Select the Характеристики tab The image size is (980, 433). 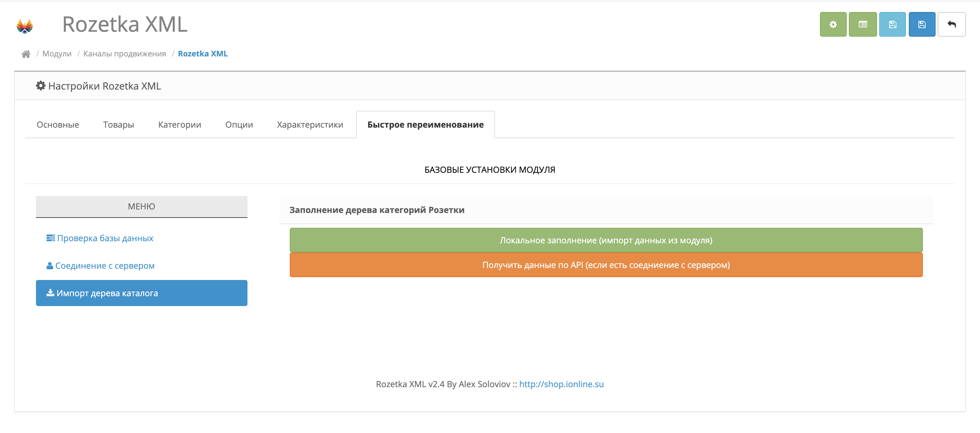tap(310, 124)
